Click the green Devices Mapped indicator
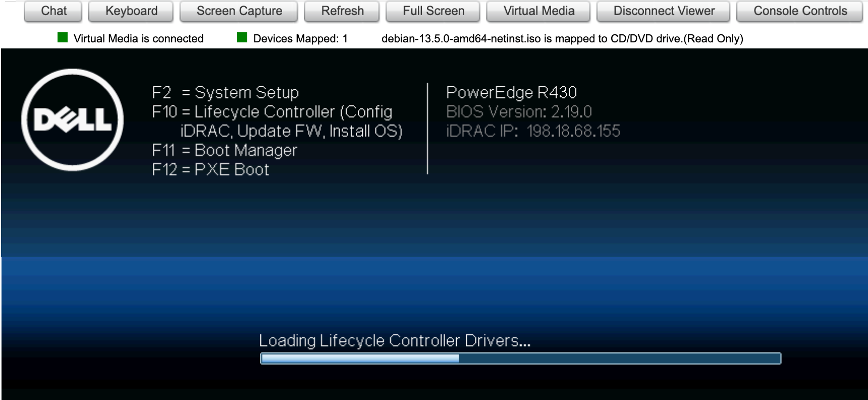This screenshot has width=868, height=400. coord(242,37)
